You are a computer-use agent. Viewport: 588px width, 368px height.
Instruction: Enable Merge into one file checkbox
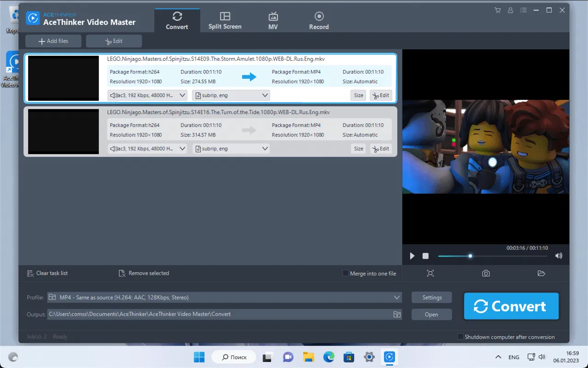click(345, 273)
